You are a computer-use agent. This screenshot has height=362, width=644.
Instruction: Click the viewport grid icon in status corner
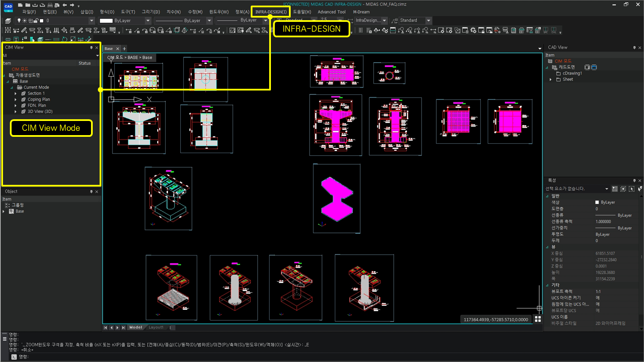point(538,319)
